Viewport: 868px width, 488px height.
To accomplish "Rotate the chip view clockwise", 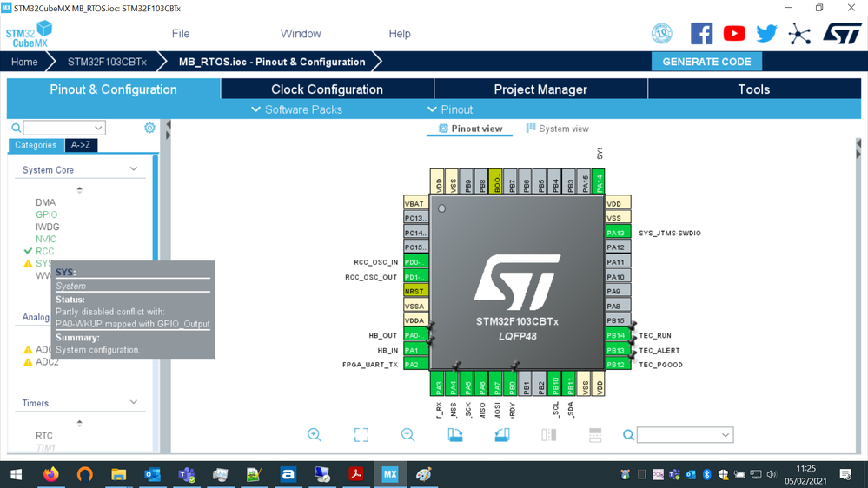I will pyautogui.click(x=455, y=435).
